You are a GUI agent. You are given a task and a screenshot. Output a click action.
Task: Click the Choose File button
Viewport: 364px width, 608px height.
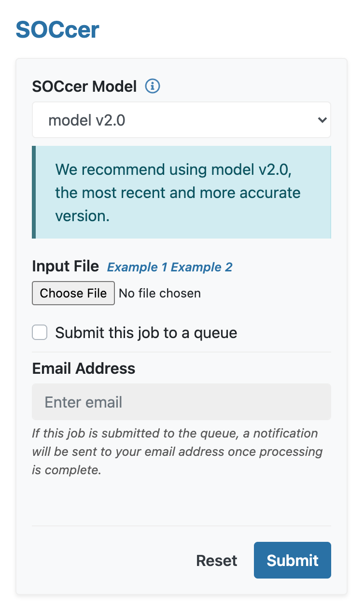[73, 293]
